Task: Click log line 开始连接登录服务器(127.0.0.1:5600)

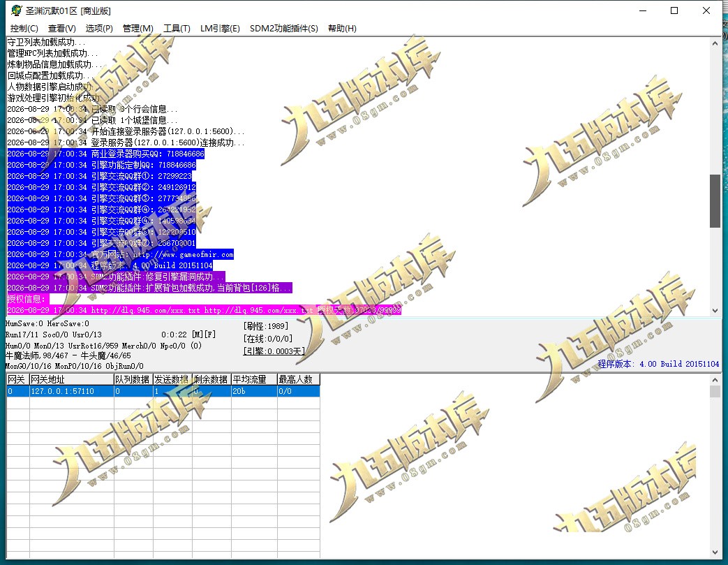Action: [126, 131]
